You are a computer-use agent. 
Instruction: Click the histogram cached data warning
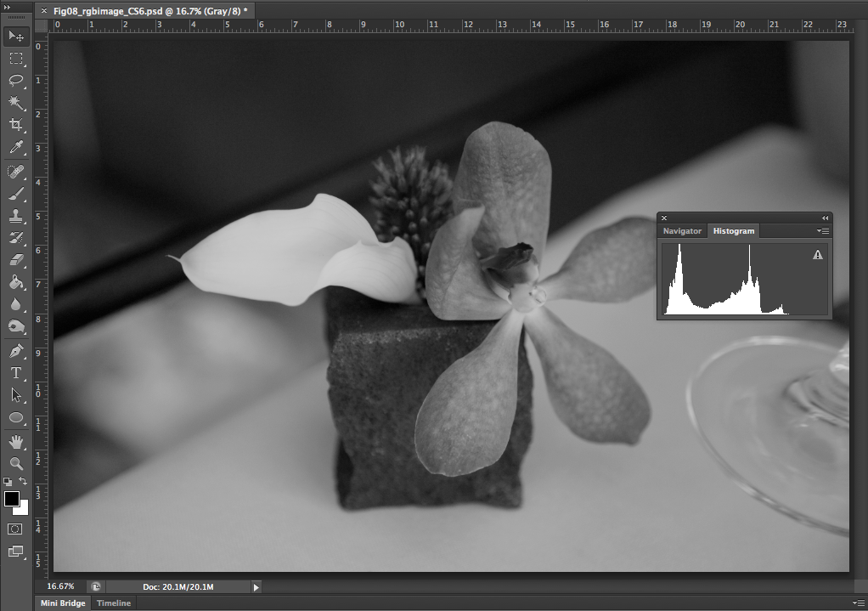pyautogui.click(x=818, y=254)
